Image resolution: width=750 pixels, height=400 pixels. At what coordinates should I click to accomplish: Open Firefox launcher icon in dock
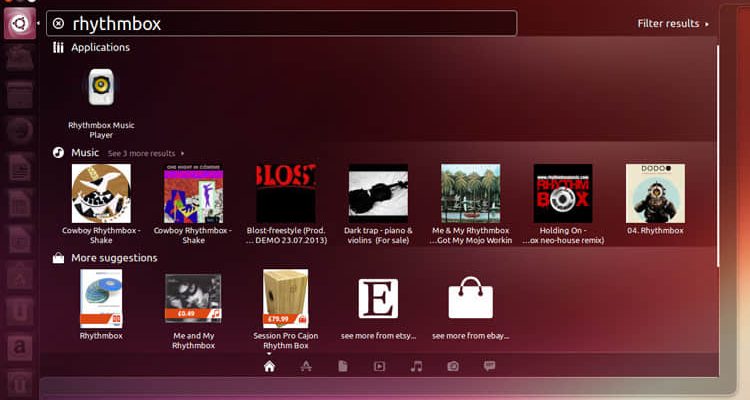(20, 130)
